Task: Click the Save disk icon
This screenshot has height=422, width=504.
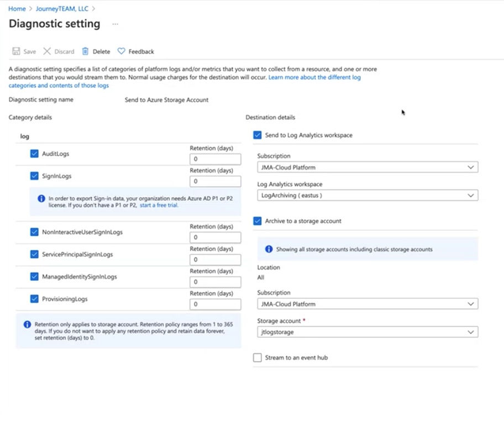Action: point(16,51)
